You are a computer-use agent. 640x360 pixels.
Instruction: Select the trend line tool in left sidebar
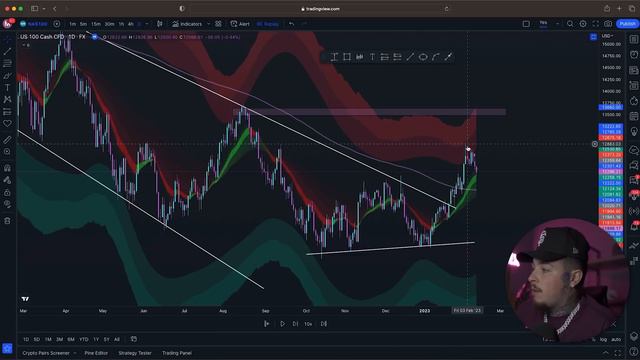7,51
